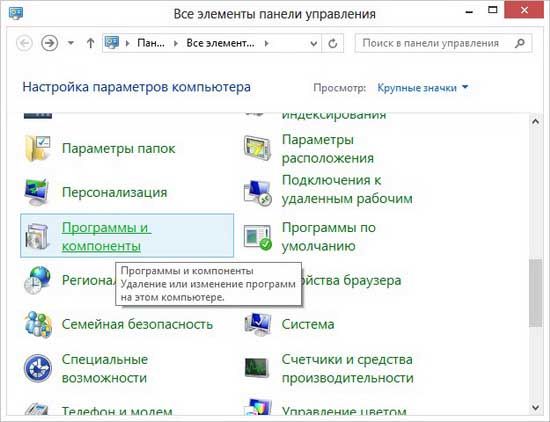Go up one level with up arrow

point(90,43)
